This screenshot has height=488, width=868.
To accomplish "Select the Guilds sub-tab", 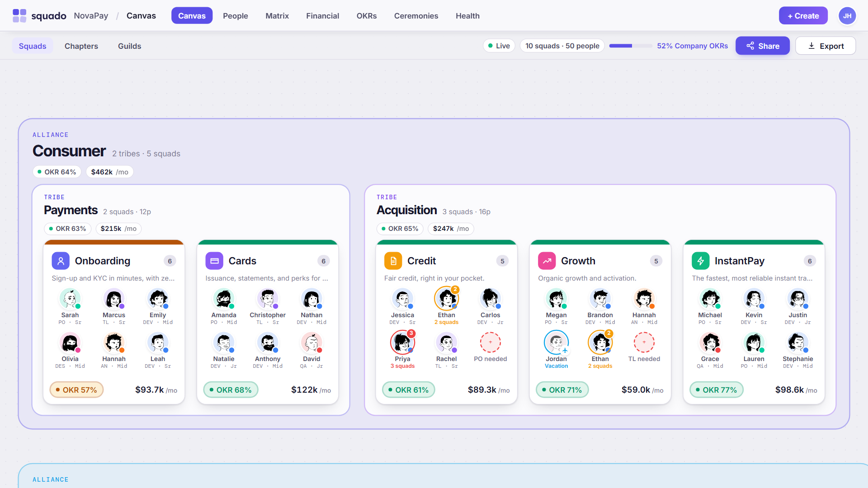I will [x=130, y=46].
